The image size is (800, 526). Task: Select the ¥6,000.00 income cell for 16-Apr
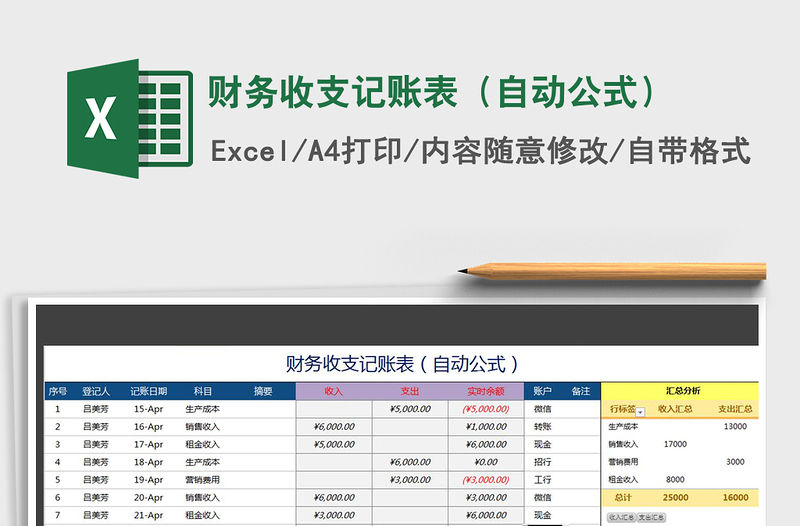point(334,427)
